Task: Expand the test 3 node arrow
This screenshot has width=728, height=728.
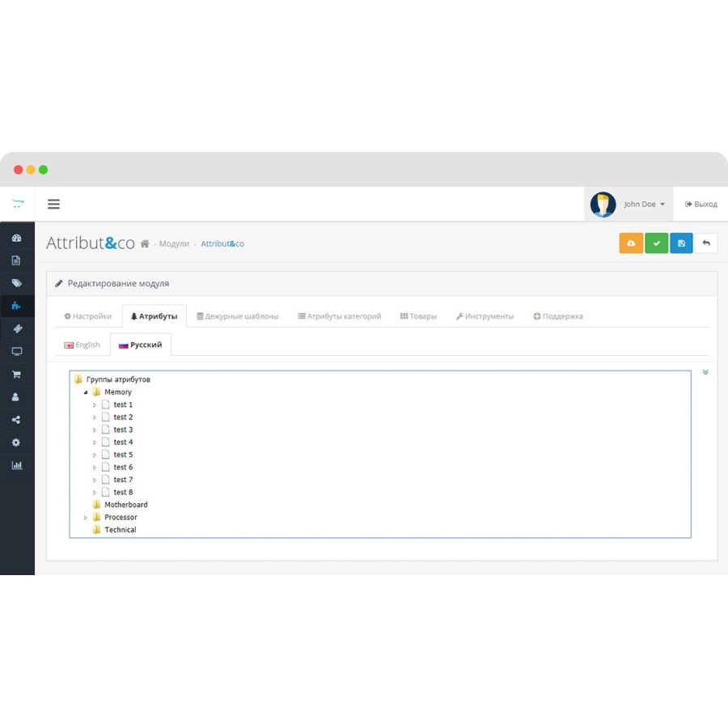Action: tap(95, 430)
